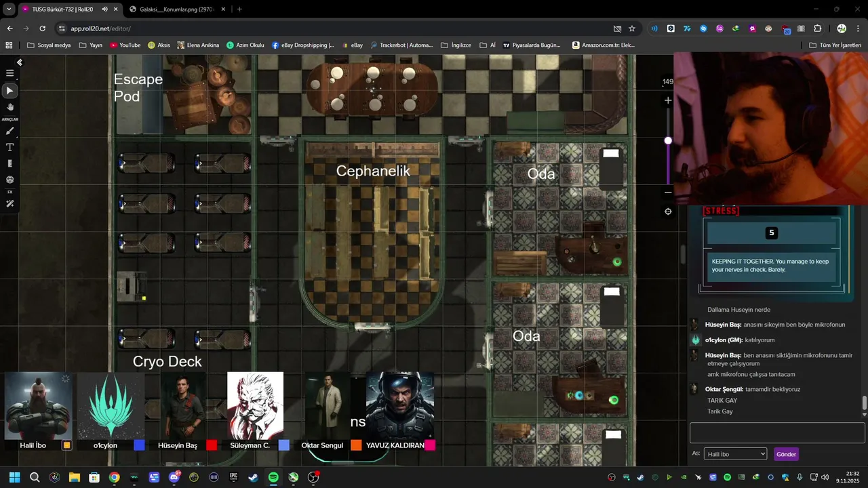This screenshot has height=488, width=868.
Task: Pick the Draw brush tool
Action: pyautogui.click(x=9, y=131)
